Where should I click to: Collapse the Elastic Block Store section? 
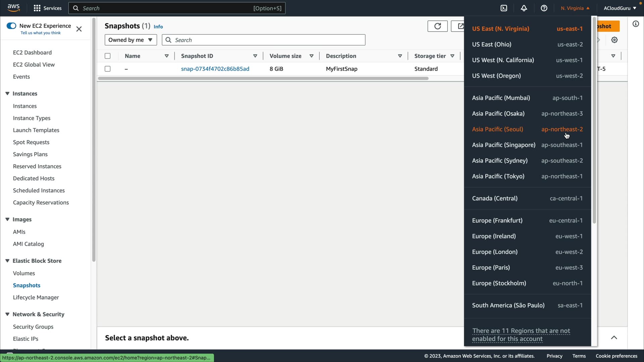click(x=7, y=261)
